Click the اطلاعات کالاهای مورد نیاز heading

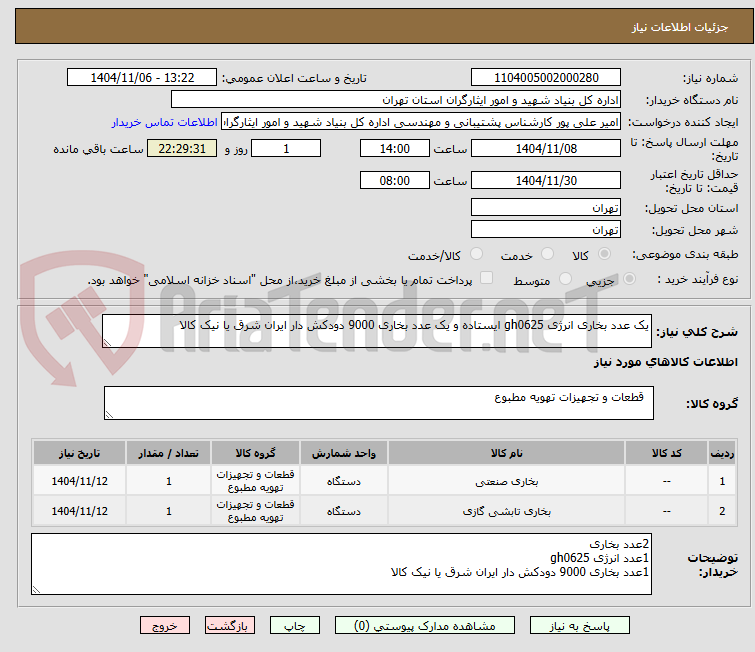(665, 362)
